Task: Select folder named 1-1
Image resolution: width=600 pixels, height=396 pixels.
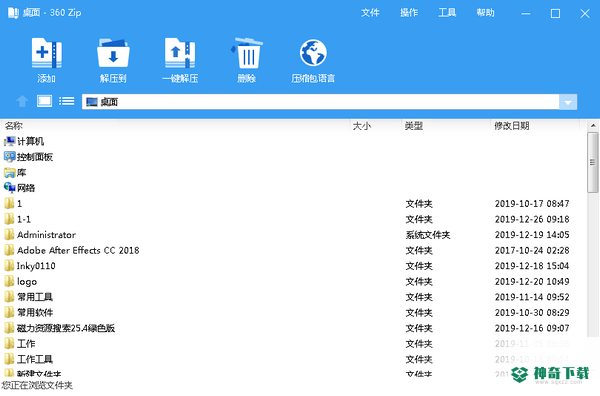Action: (x=24, y=219)
